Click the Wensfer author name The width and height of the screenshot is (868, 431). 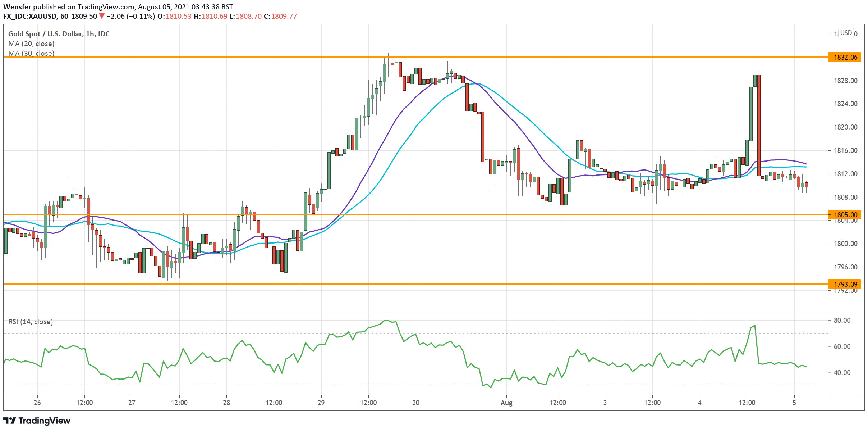point(18,6)
